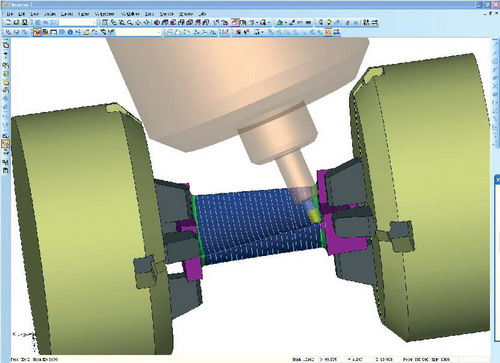
Task: Open the Window menu
Action: [x=186, y=14]
